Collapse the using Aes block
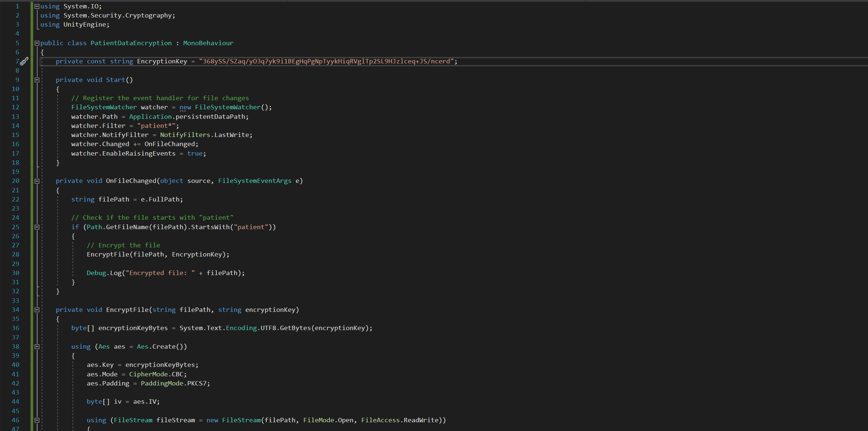868x431 pixels. coord(37,346)
